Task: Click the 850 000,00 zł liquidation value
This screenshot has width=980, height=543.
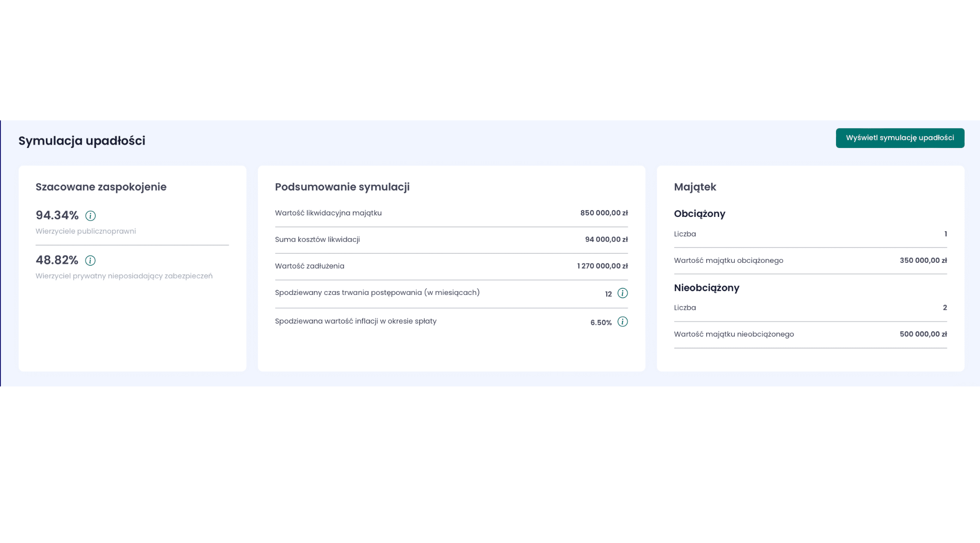Action: pos(604,213)
